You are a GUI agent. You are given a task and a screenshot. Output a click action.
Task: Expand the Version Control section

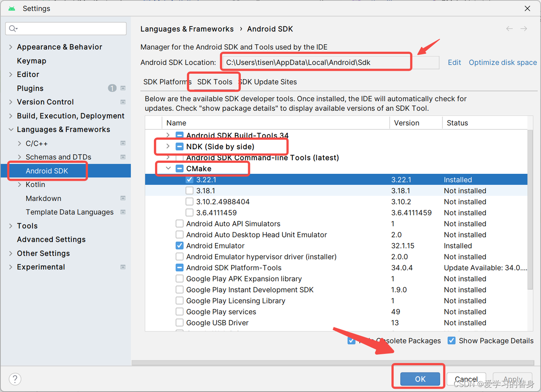[x=11, y=102]
